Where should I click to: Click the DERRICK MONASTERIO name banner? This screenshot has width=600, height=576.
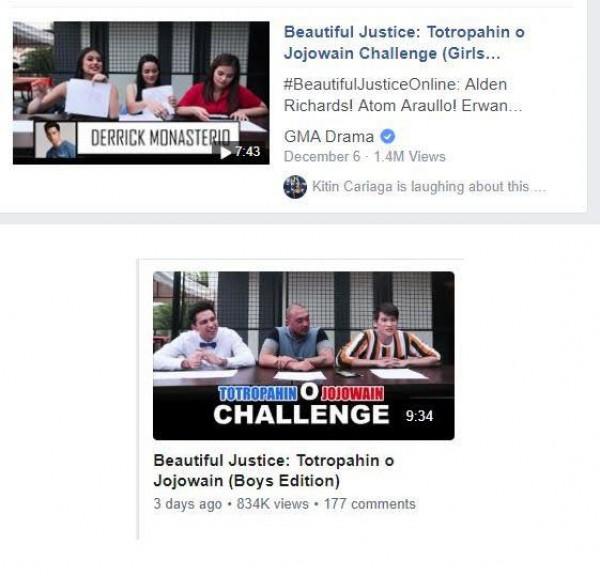[x=160, y=138]
